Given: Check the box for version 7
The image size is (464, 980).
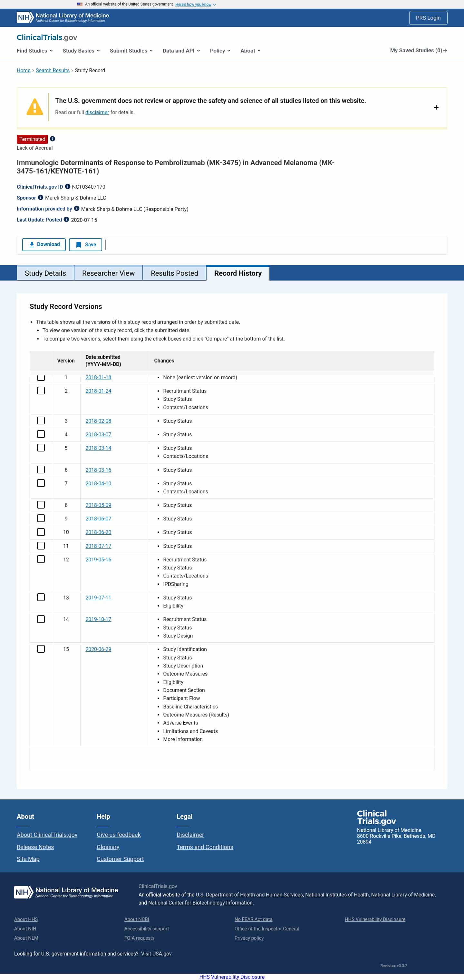Looking at the screenshot, I should click(41, 483).
